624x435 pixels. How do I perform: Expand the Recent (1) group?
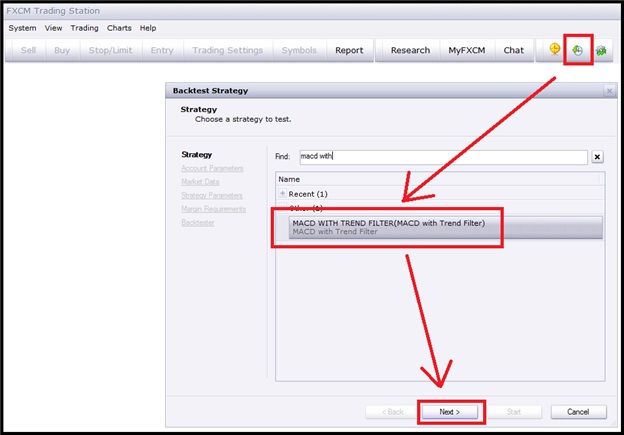pyautogui.click(x=283, y=193)
